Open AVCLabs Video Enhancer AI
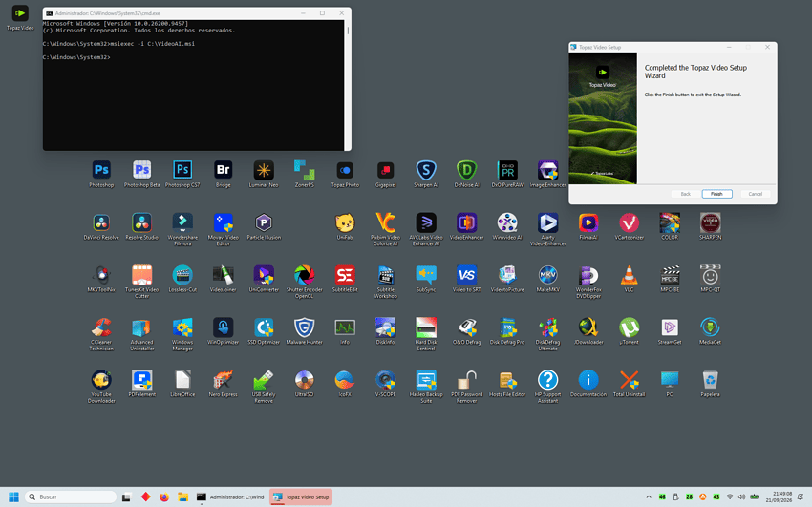 coord(426,230)
